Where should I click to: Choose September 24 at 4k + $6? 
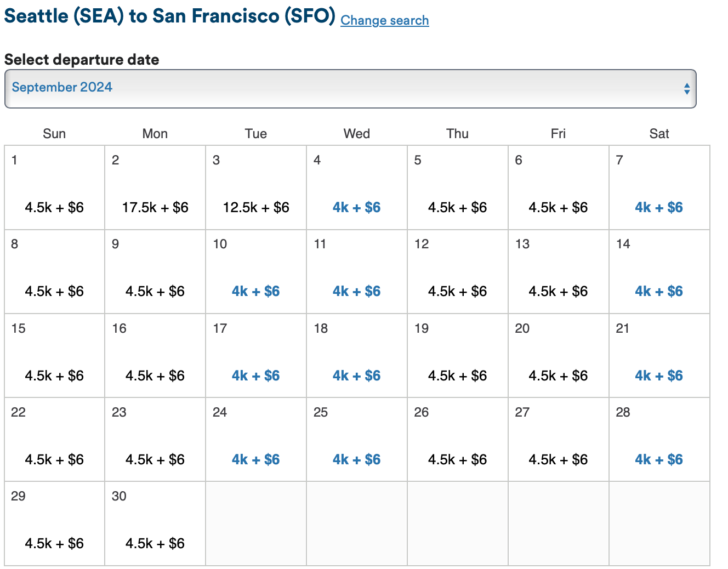point(256,459)
